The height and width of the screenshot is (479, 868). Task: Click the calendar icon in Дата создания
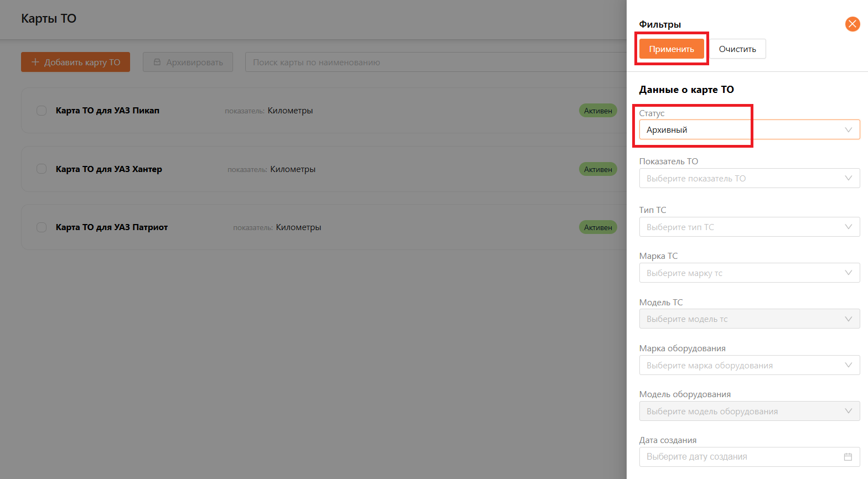pyautogui.click(x=848, y=457)
